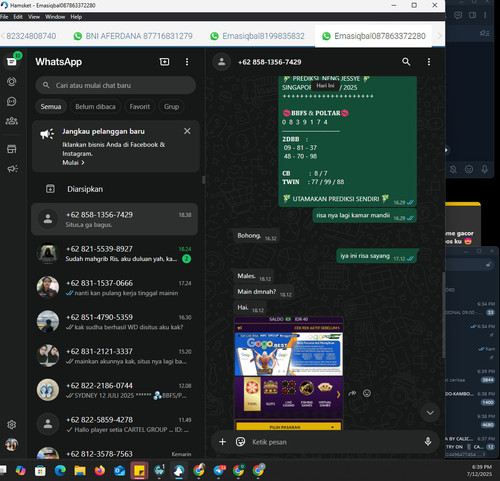
Task: Open chat +62 822-5859-4278
Action: tap(114, 424)
